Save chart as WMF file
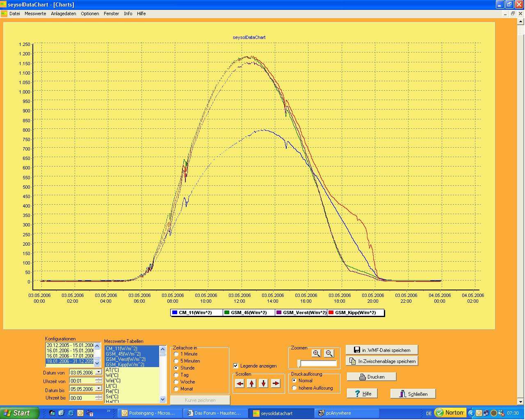Image resolution: width=525 pixels, height=420 pixels. pos(382,350)
